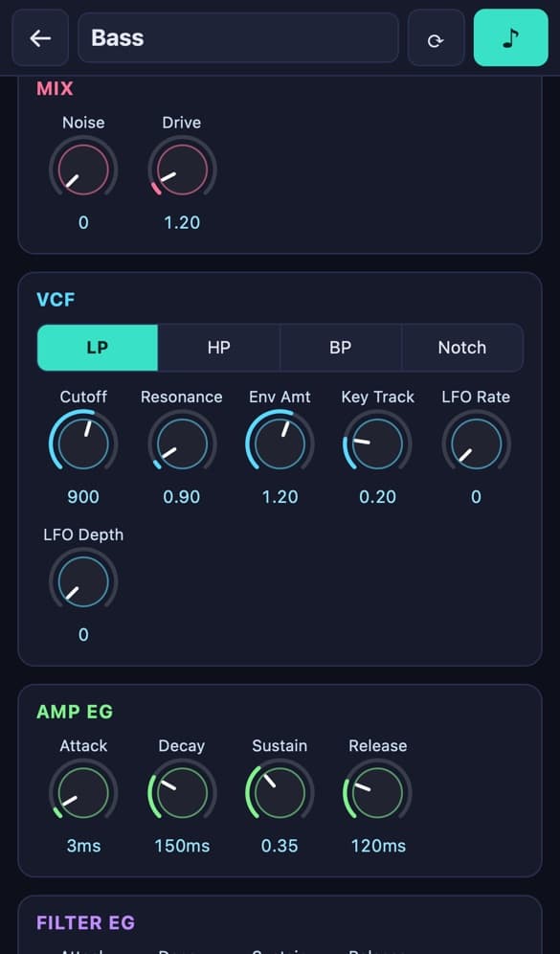The image size is (560, 954).
Task: Choose the BP filter mode
Action: pos(341,348)
